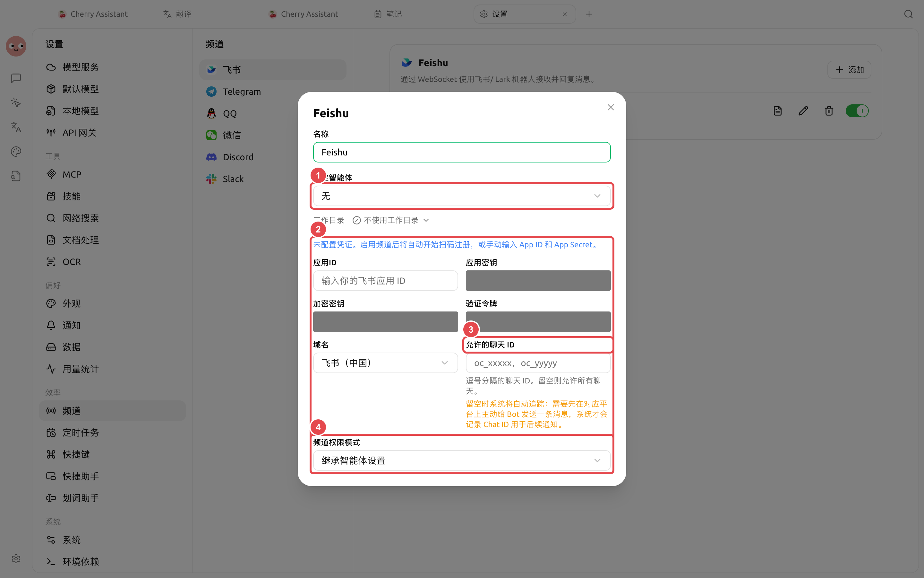
Task: Click the 应用密钥 input field
Action: 538,281
